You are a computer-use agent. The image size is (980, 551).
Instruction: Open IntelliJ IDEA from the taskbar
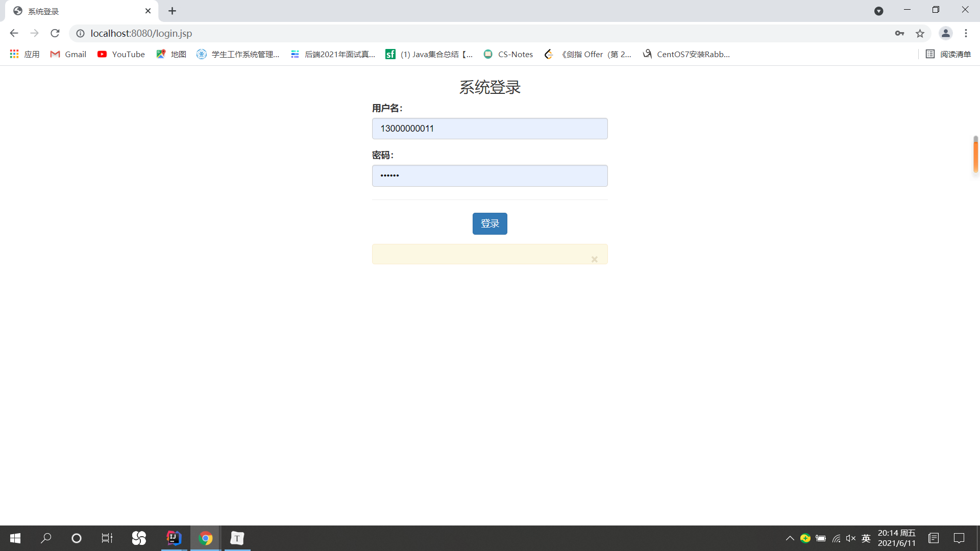pyautogui.click(x=174, y=538)
